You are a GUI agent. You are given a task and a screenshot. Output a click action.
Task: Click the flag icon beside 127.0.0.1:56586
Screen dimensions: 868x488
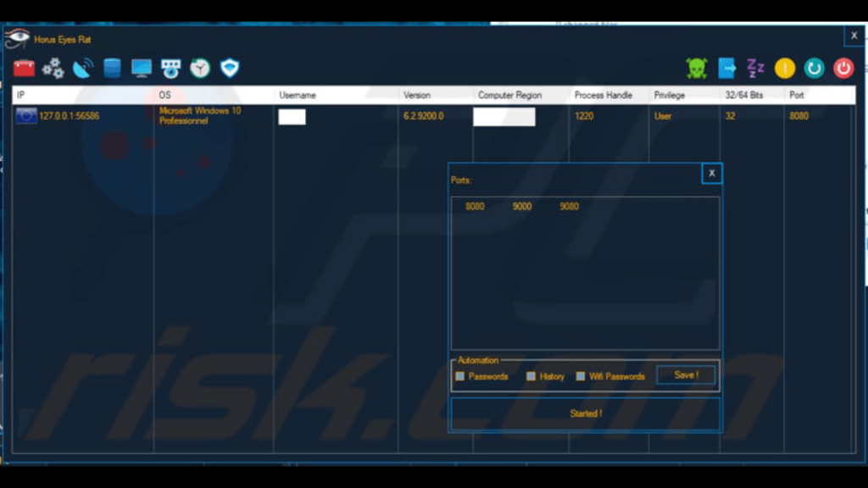[26, 115]
